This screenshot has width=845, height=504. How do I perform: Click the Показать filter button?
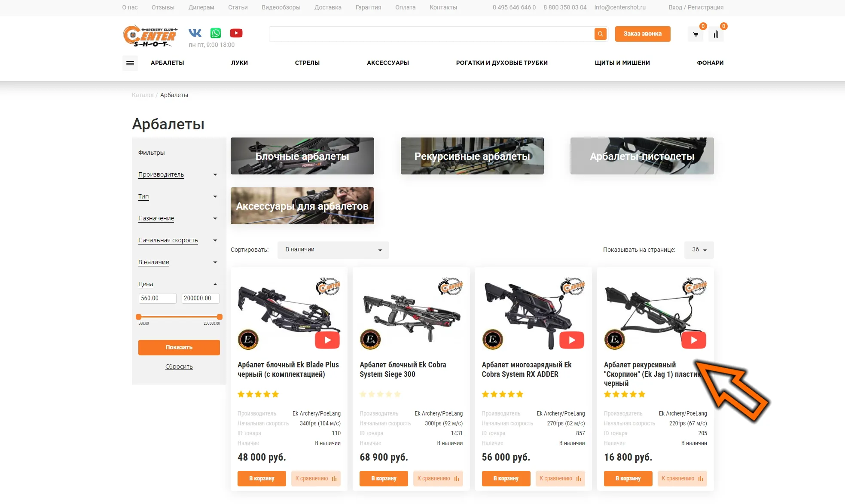click(x=179, y=348)
